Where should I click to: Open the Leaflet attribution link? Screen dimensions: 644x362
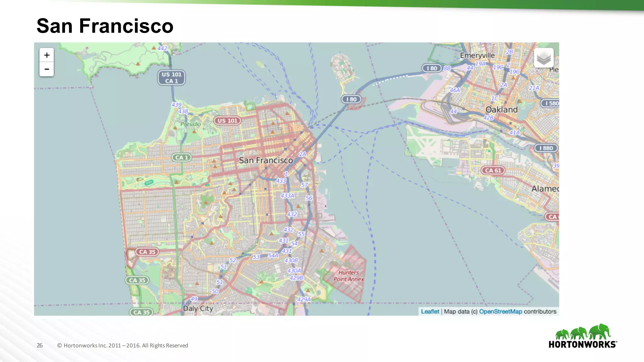coord(430,311)
